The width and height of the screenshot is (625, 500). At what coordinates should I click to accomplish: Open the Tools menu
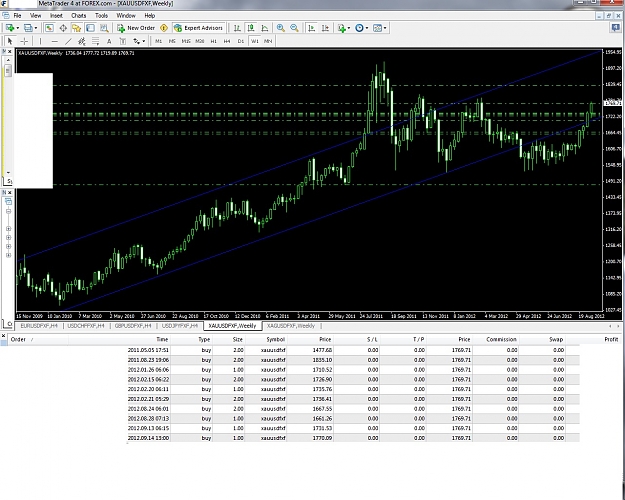[101, 16]
